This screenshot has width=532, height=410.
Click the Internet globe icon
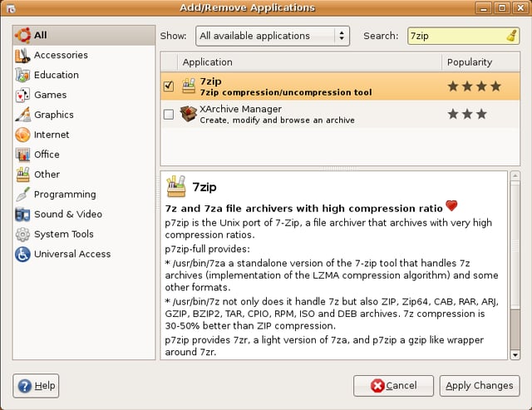22,135
